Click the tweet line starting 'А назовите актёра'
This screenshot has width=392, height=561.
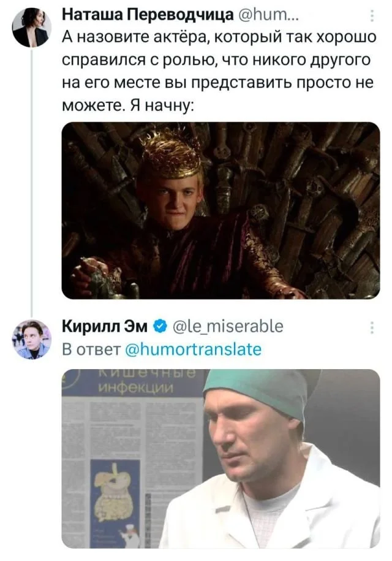tap(211, 37)
